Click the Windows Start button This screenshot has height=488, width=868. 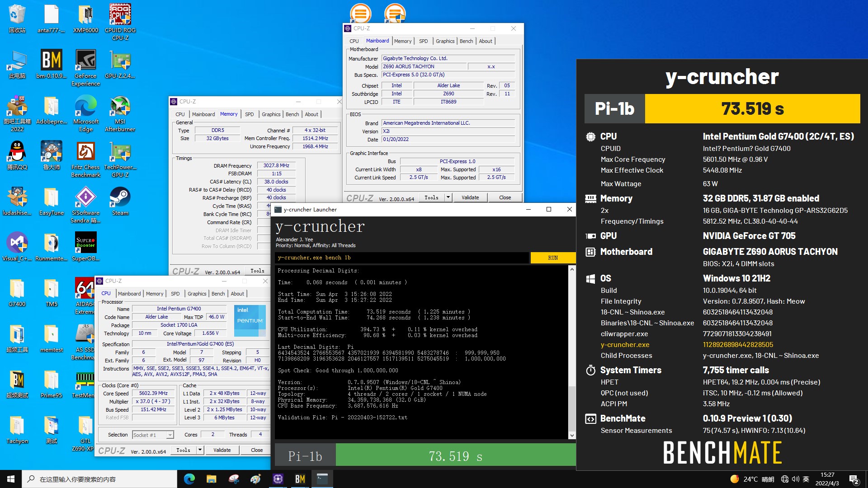(x=11, y=479)
